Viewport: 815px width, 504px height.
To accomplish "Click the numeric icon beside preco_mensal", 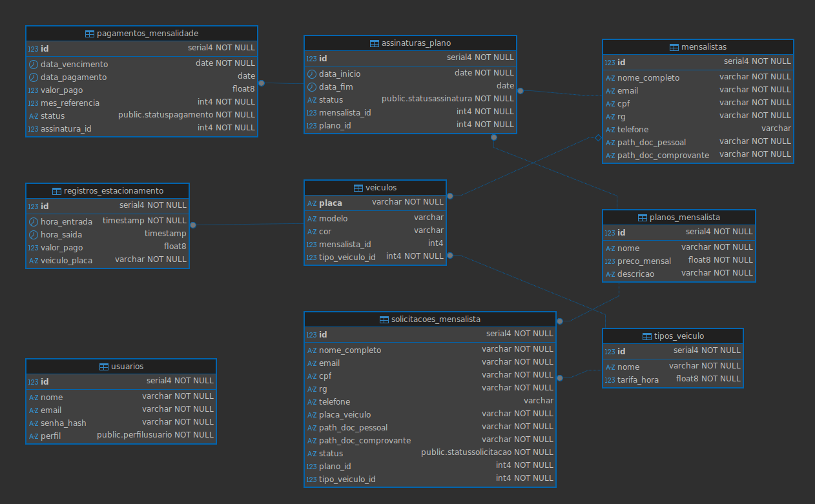I will coord(610,261).
